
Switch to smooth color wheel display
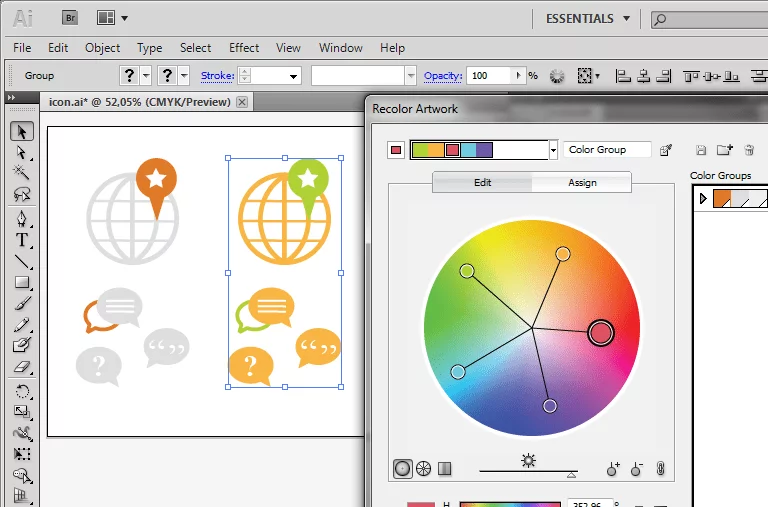(403, 469)
